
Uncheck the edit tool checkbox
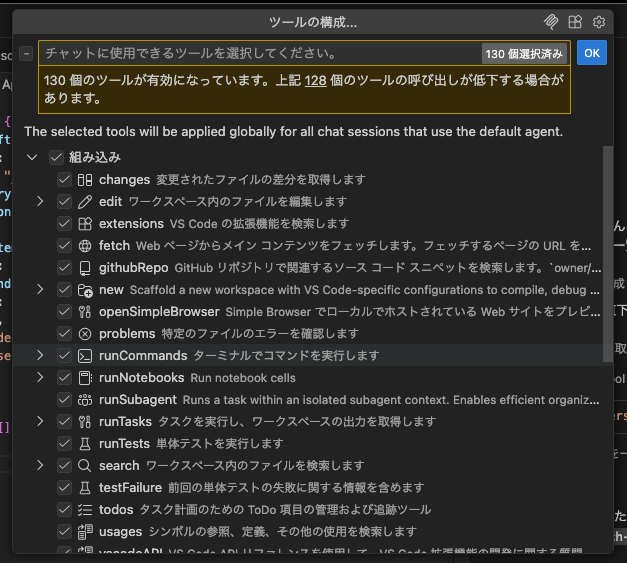coord(64,202)
